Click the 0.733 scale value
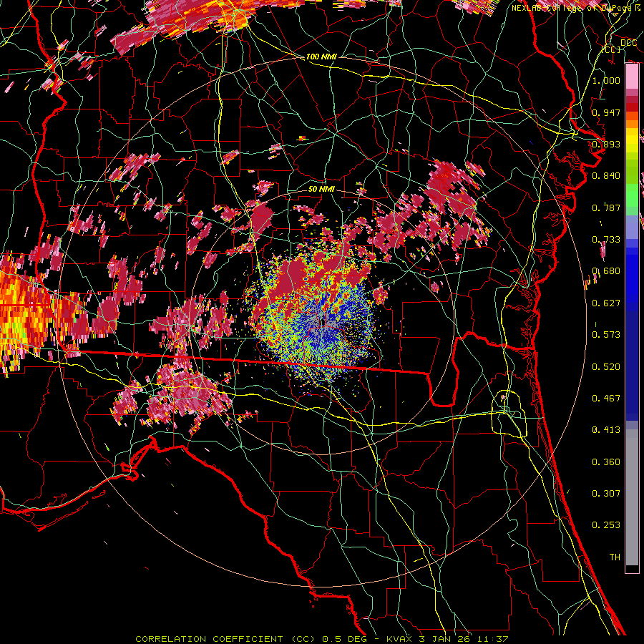The width and height of the screenshot is (644, 644). click(x=606, y=240)
